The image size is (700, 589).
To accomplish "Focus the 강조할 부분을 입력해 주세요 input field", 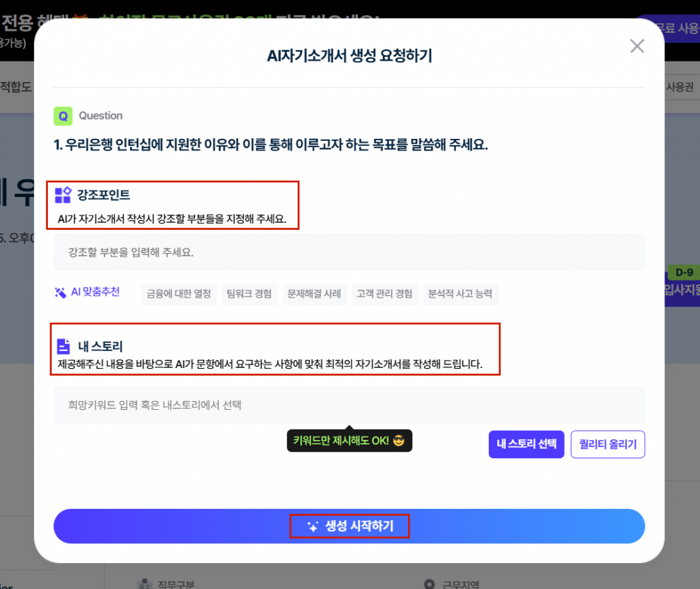I will pos(349,252).
